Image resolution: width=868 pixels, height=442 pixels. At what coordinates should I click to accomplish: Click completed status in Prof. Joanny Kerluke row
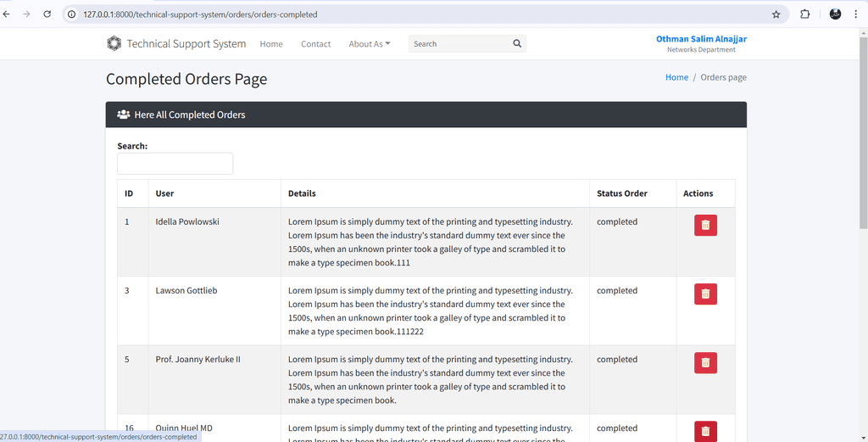pos(617,359)
